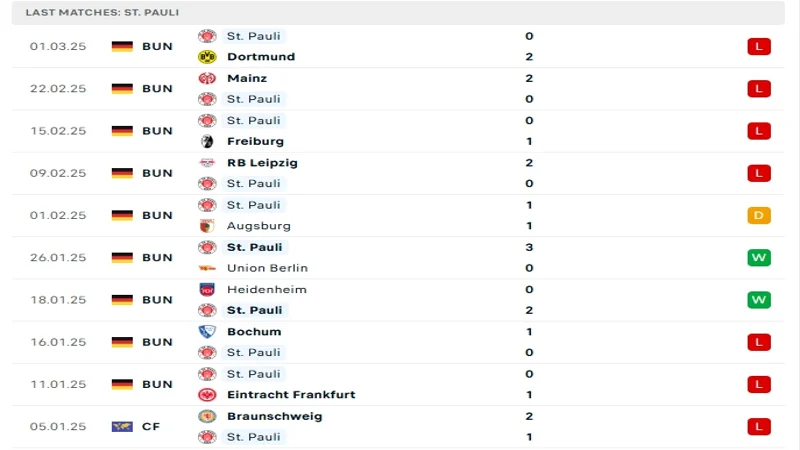Open the Eintracht Frankfurt team link
The image size is (800, 450).
(291, 395)
